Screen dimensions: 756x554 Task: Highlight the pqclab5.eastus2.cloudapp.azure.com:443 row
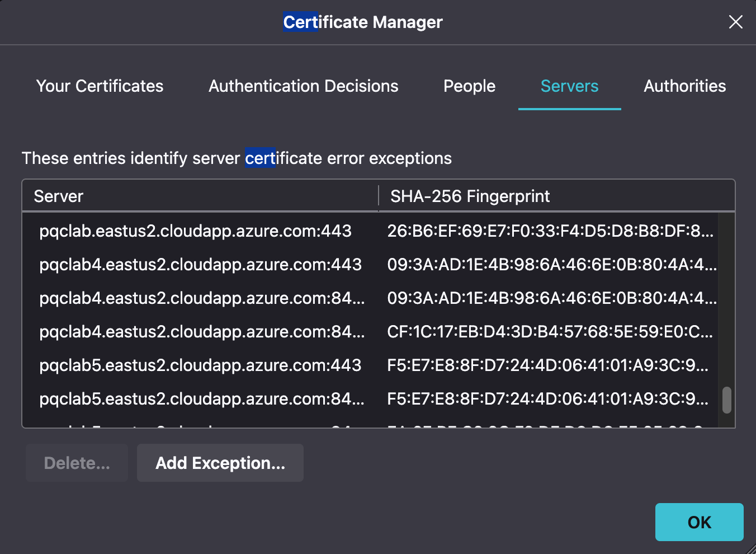pyautogui.click(x=200, y=365)
